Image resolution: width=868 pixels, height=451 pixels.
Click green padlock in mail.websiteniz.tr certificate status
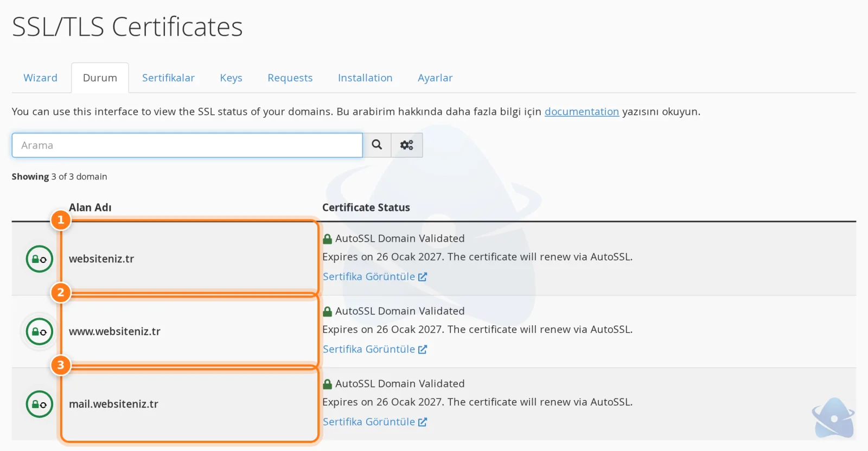point(327,384)
